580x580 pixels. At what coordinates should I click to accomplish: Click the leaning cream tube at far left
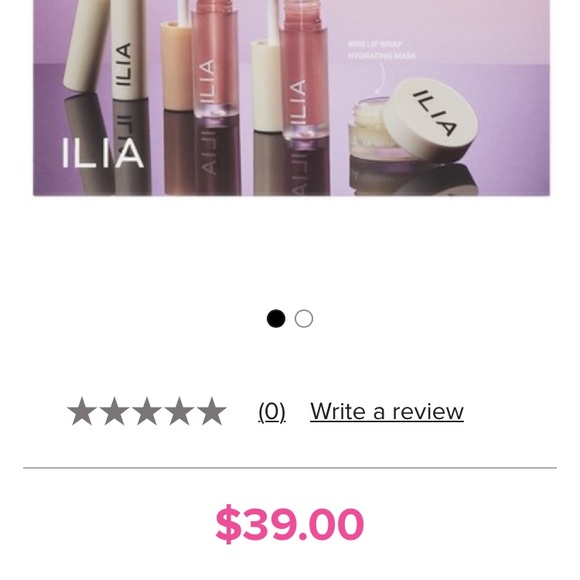(x=85, y=46)
